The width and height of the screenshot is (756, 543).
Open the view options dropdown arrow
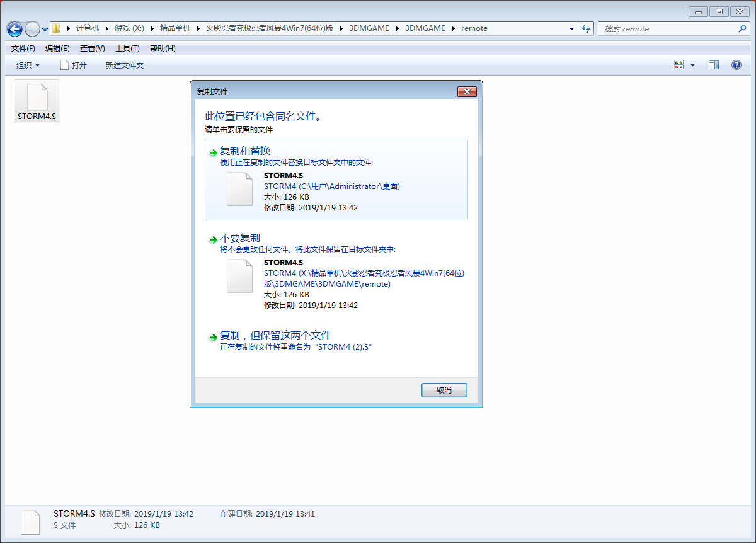pos(692,65)
